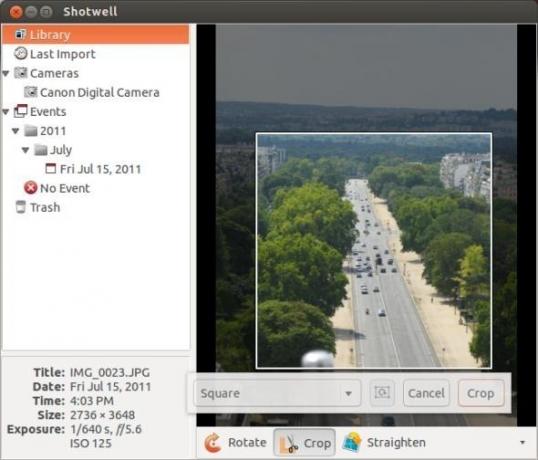This screenshot has height=460, width=538.
Task: Click the crop orientation pivot icon
Action: coord(382,393)
